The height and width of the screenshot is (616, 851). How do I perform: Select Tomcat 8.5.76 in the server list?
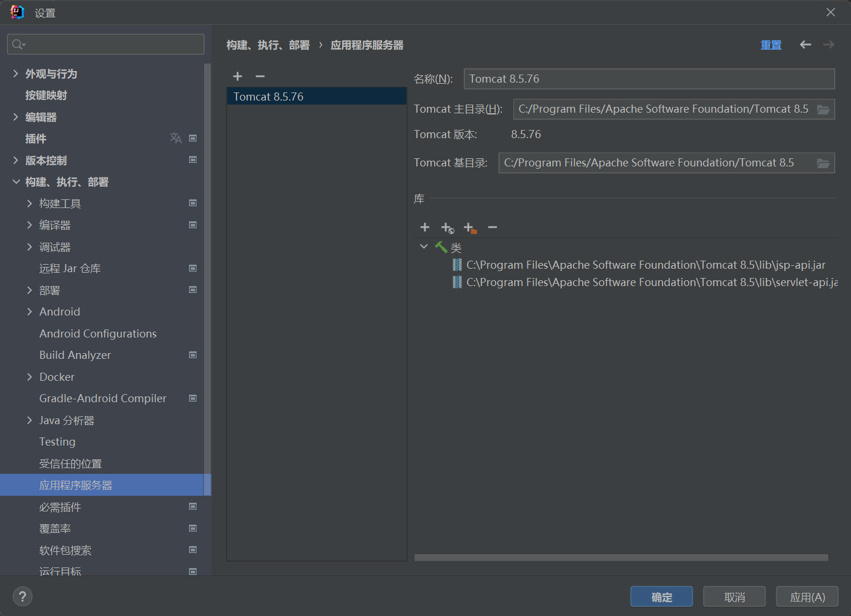tap(317, 97)
